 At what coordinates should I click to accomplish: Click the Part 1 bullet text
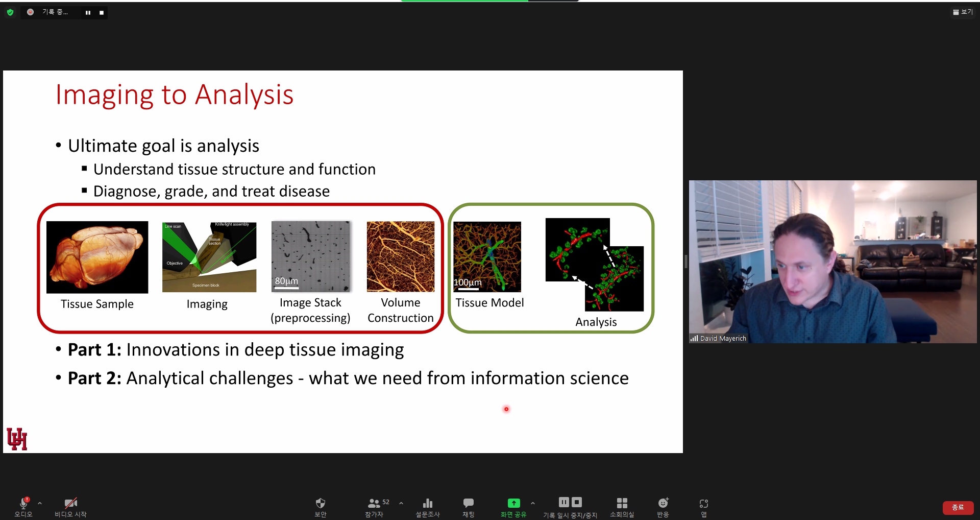coord(236,350)
